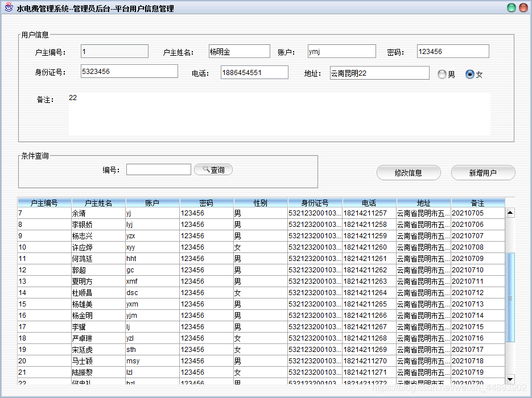Select the table cell 马士颖
The image size is (532, 398).
[x=98, y=360]
